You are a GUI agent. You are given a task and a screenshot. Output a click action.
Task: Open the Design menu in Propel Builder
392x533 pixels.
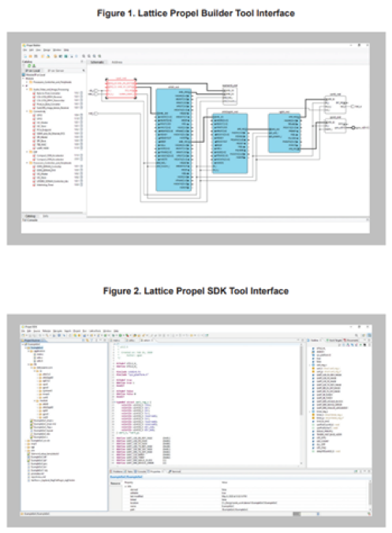click(x=47, y=50)
